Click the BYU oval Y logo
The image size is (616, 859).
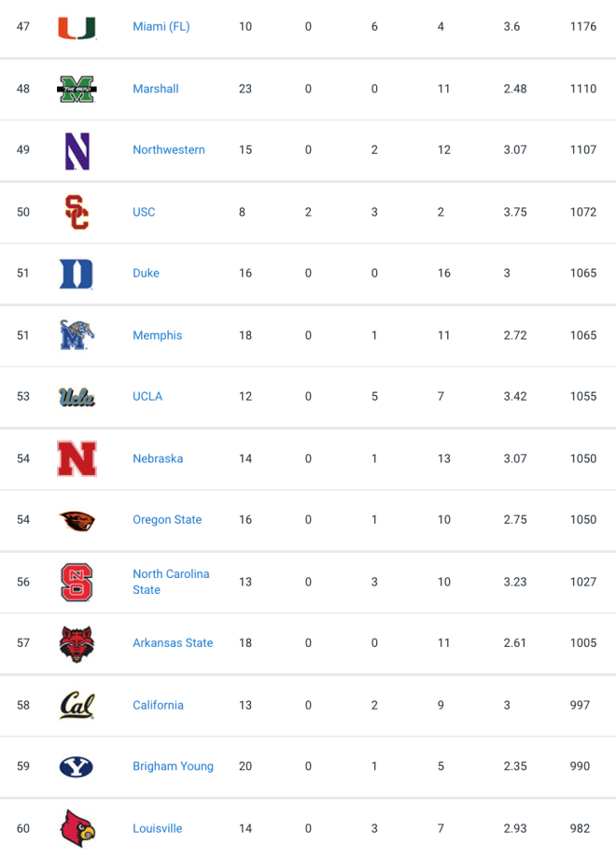click(77, 767)
